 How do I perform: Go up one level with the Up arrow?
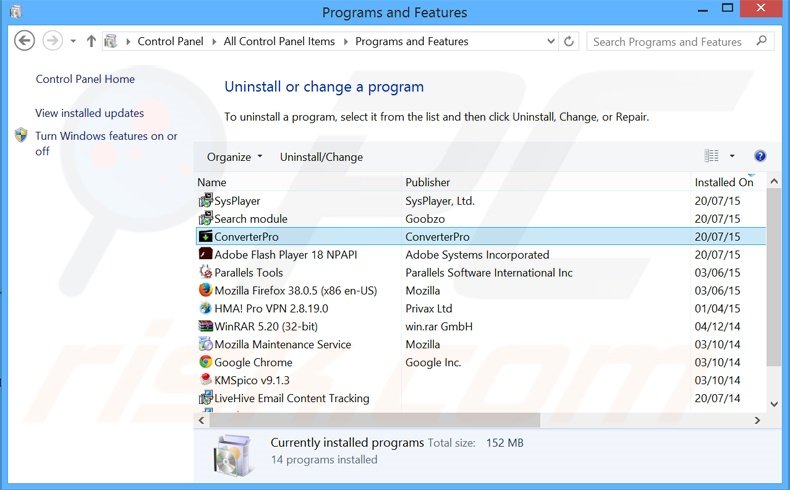(91, 41)
